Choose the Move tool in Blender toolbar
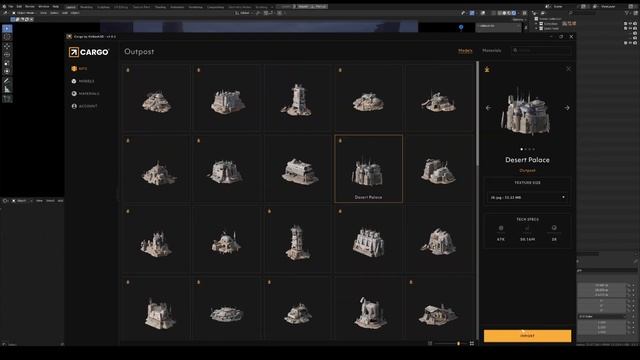 (7, 46)
